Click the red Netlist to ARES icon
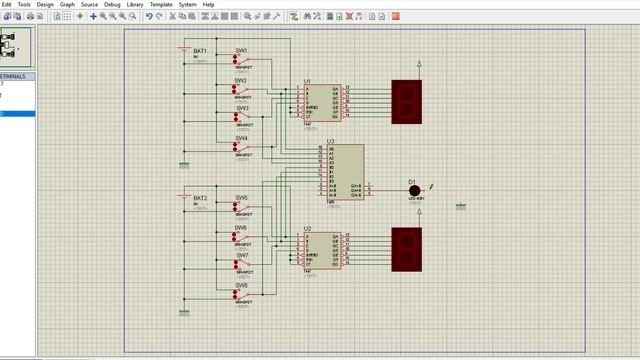The image size is (640, 360). [x=395, y=16]
